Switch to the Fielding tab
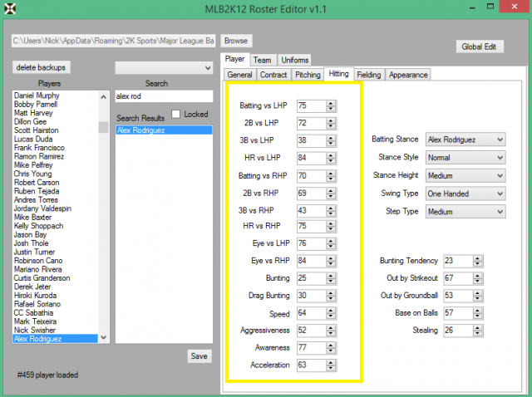Screen dimensions: 532x397 [x=369, y=75]
